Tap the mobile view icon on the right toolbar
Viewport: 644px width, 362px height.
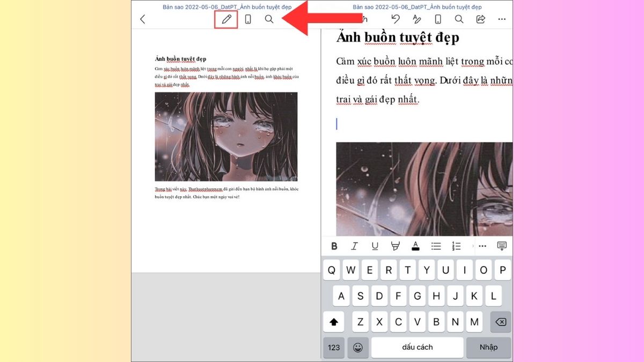(439, 19)
